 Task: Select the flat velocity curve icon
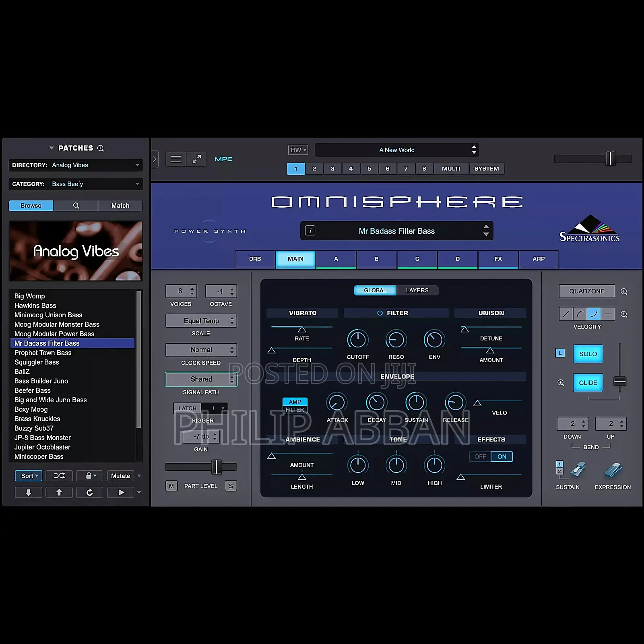tap(608, 314)
